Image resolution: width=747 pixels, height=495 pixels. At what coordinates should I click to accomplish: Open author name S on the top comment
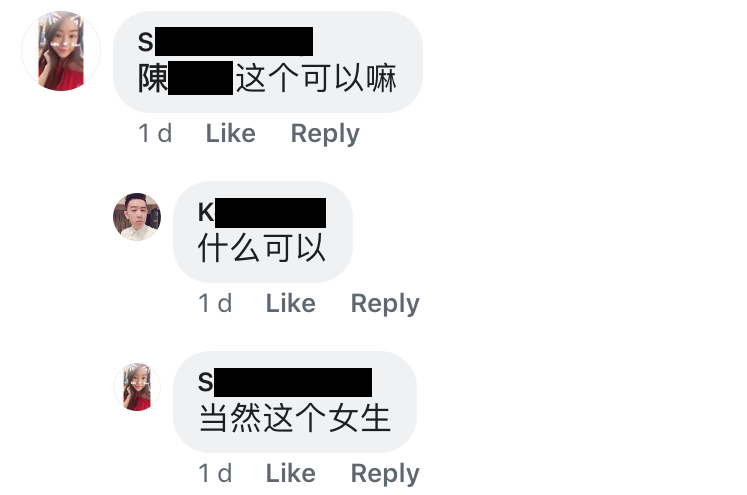(225, 41)
